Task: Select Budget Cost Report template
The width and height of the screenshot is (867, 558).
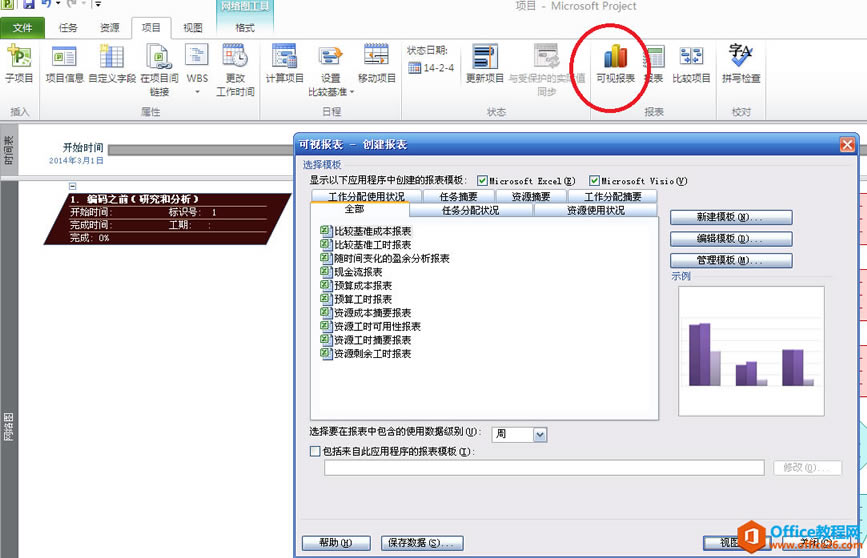Action: click(x=357, y=285)
